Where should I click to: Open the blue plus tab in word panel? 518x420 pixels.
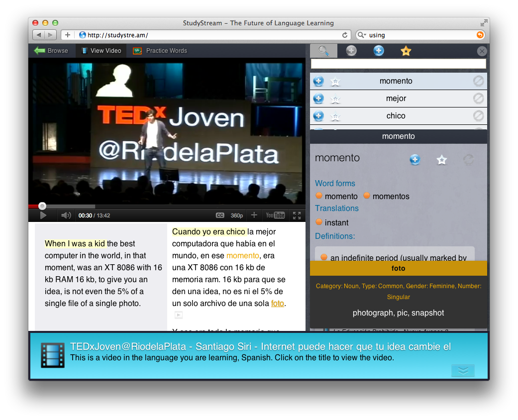point(379,51)
